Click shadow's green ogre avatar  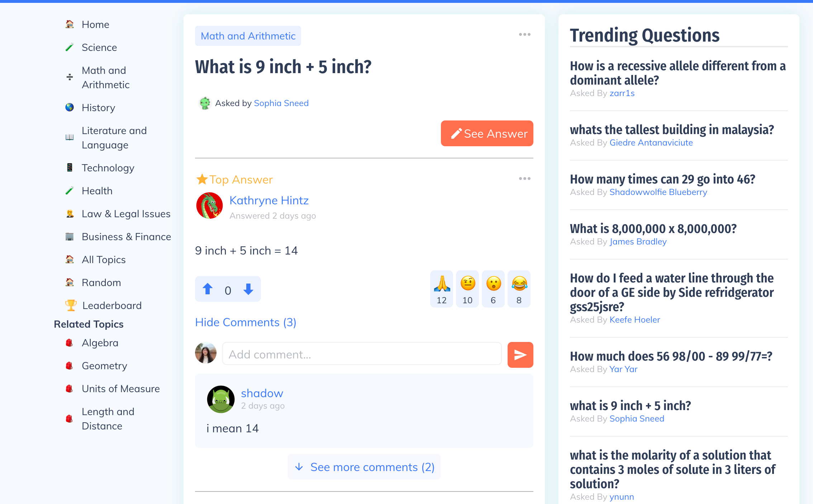click(221, 399)
